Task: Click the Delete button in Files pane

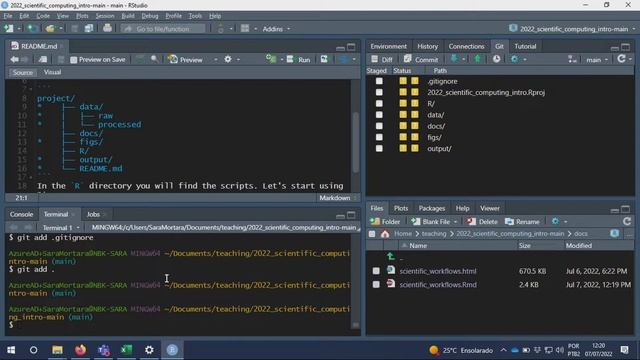Action: 482,222
